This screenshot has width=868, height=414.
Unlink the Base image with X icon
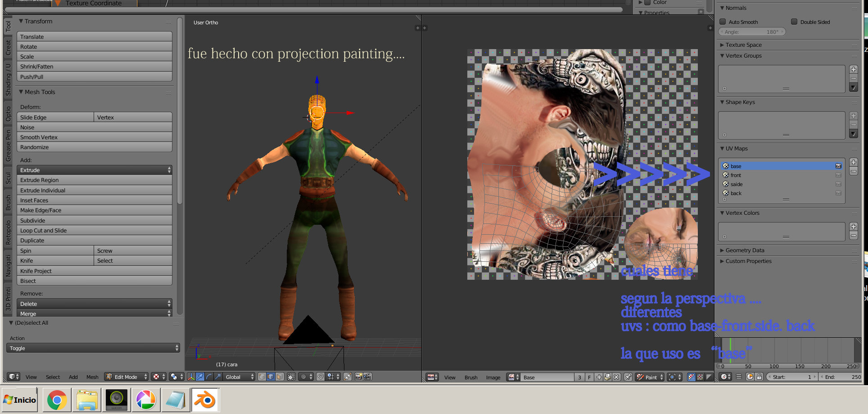pos(616,377)
